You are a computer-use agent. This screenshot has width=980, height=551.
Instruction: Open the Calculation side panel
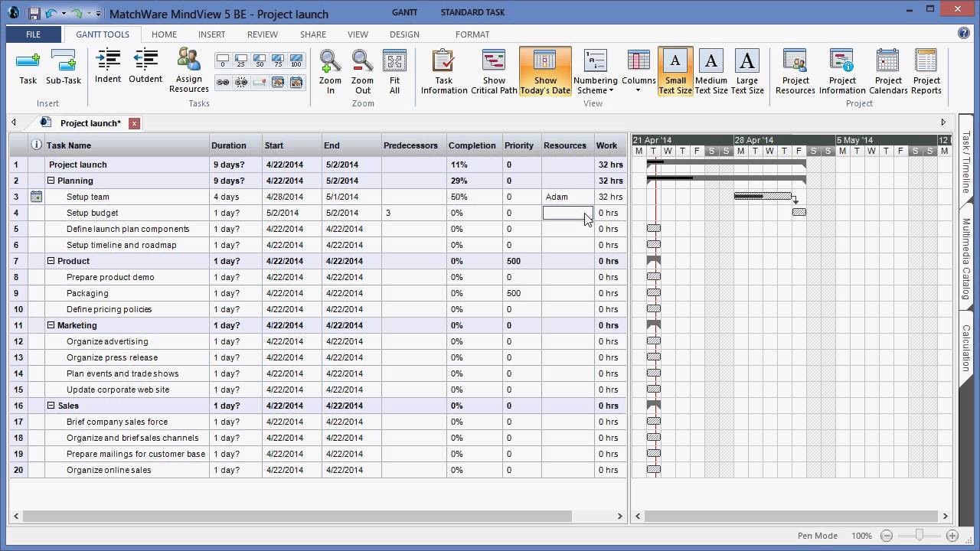pos(966,348)
